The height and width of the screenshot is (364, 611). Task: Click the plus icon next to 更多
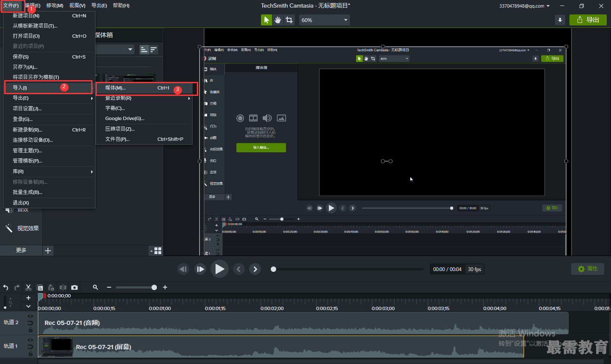pyautogui.click(x=48, y=251)
